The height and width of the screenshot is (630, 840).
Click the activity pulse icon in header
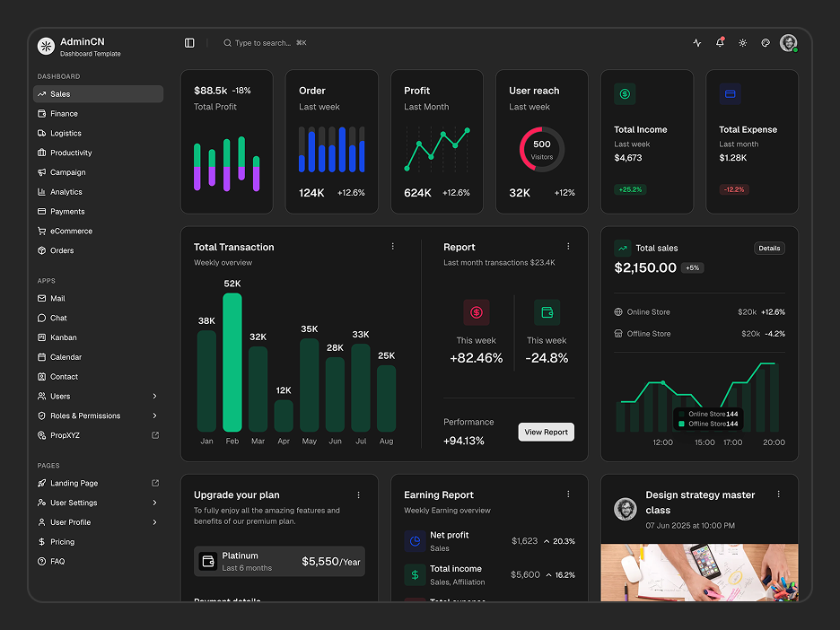(697, 43)
